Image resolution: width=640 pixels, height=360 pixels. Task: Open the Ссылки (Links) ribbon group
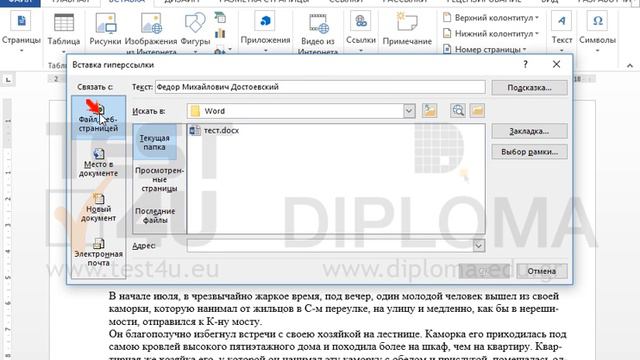point(361,32)
